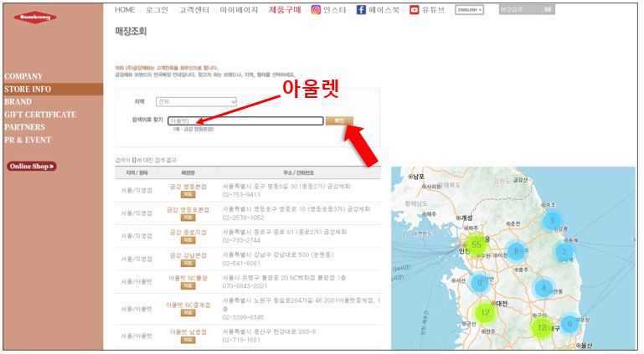644x354 pixels.
Task: Click 지도 button under 금강 강남본점
Action: (188, 263)
